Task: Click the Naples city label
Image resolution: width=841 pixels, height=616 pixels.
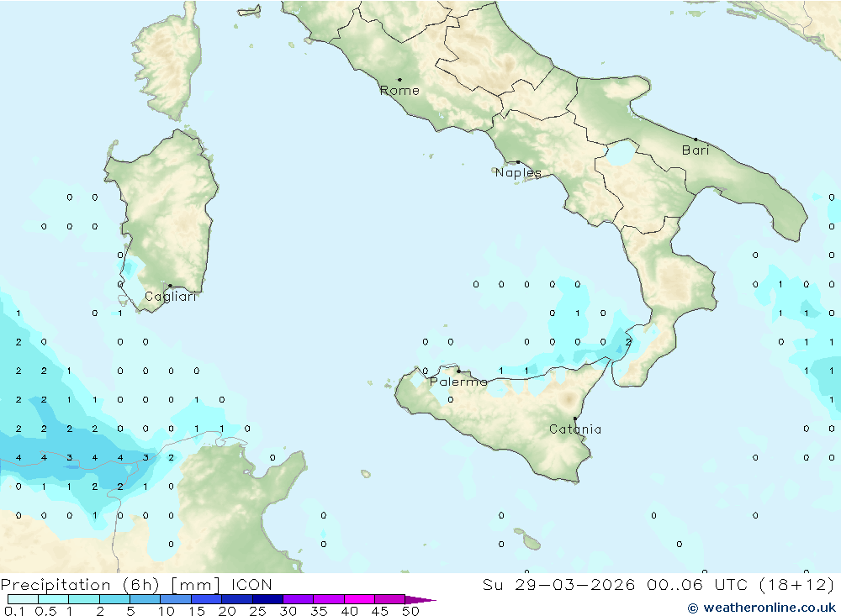Action: (x=518, y=172)
